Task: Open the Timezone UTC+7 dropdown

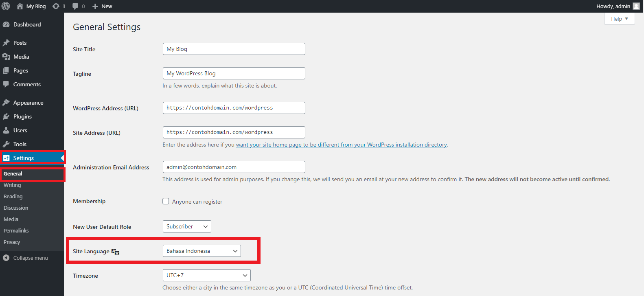Action: coord(206,275)
